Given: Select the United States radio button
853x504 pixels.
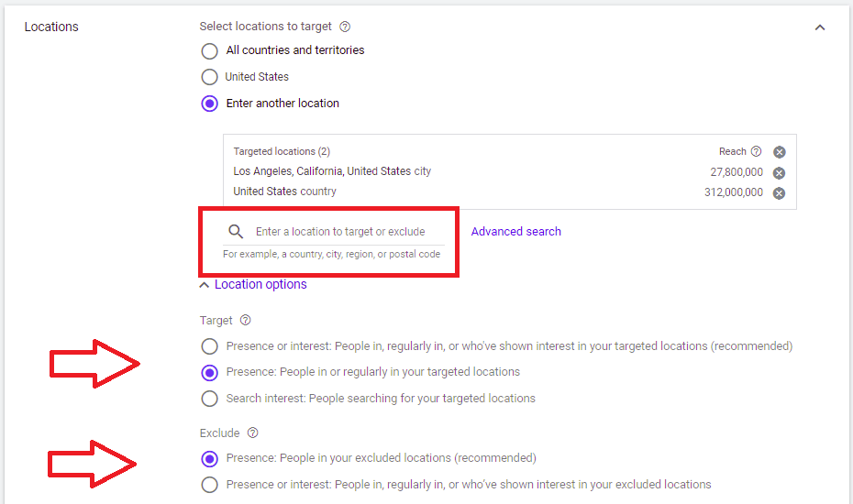Looking at the screenshot, I should (x=209, y=77).
